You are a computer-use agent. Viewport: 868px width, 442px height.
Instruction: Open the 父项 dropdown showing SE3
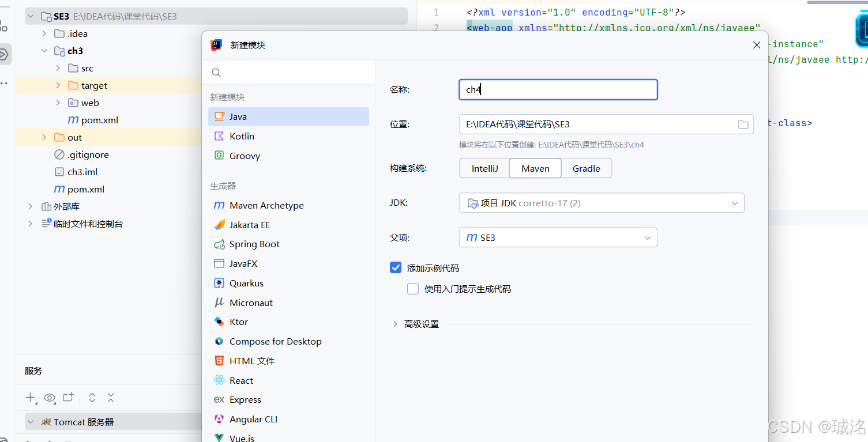pos(558,237)
